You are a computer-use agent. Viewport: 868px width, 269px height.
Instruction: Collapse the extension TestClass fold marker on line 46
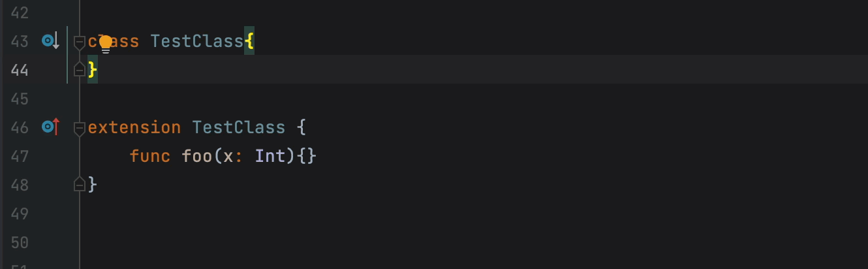point(80,128)
